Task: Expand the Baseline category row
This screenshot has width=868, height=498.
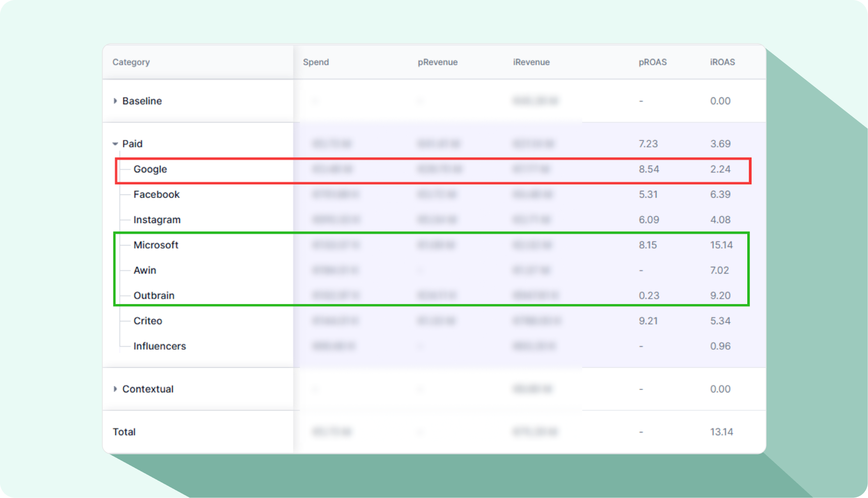Action: (115, 101)
